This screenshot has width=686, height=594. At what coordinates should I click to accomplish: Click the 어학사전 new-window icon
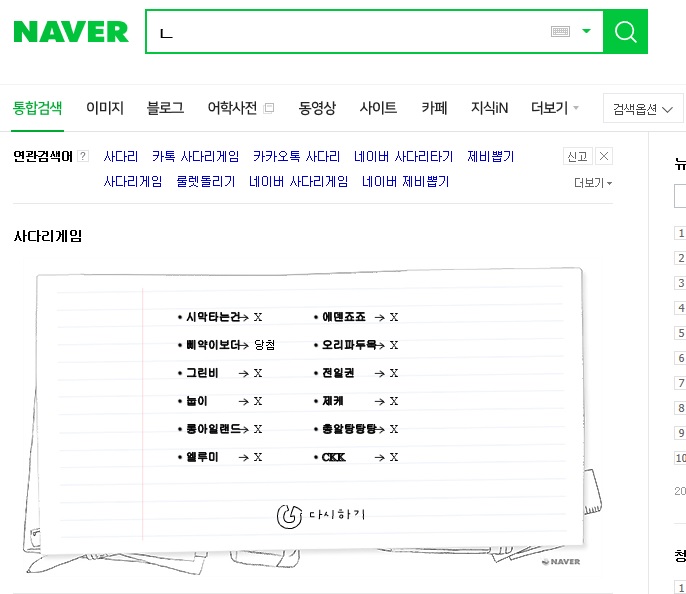[269, 108]
